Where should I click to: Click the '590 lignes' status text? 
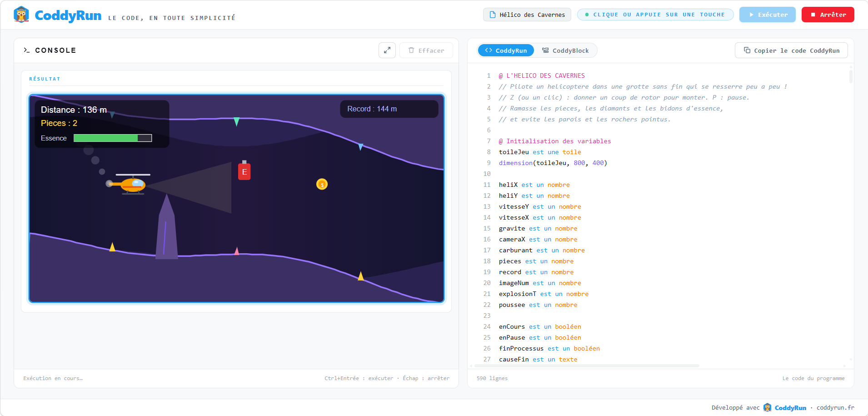(x=492, y=378)
